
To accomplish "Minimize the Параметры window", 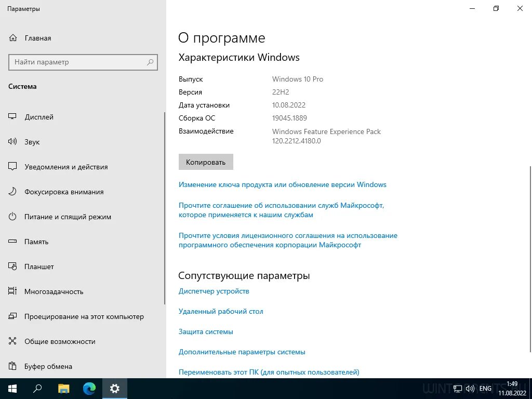I will (x=472, y=8).
